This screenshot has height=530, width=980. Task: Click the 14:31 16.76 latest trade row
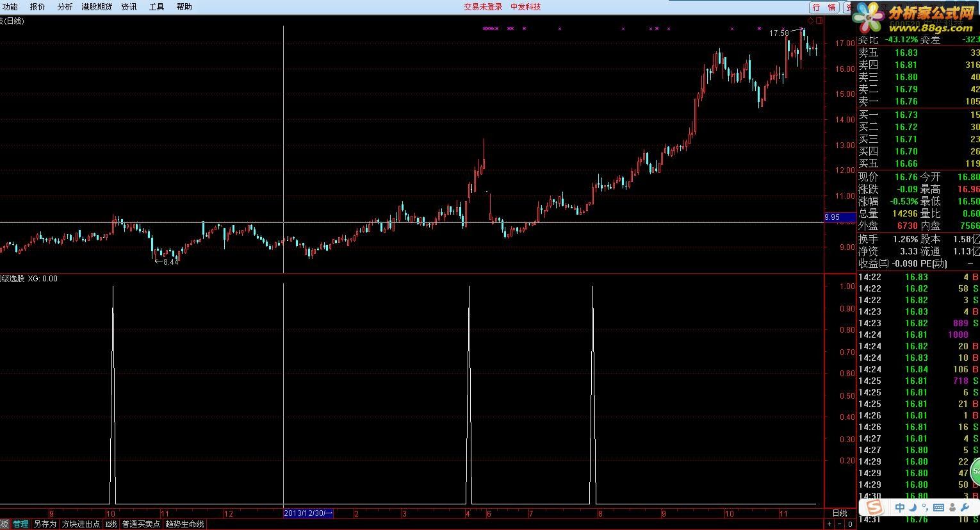click(x=919, y=520)
